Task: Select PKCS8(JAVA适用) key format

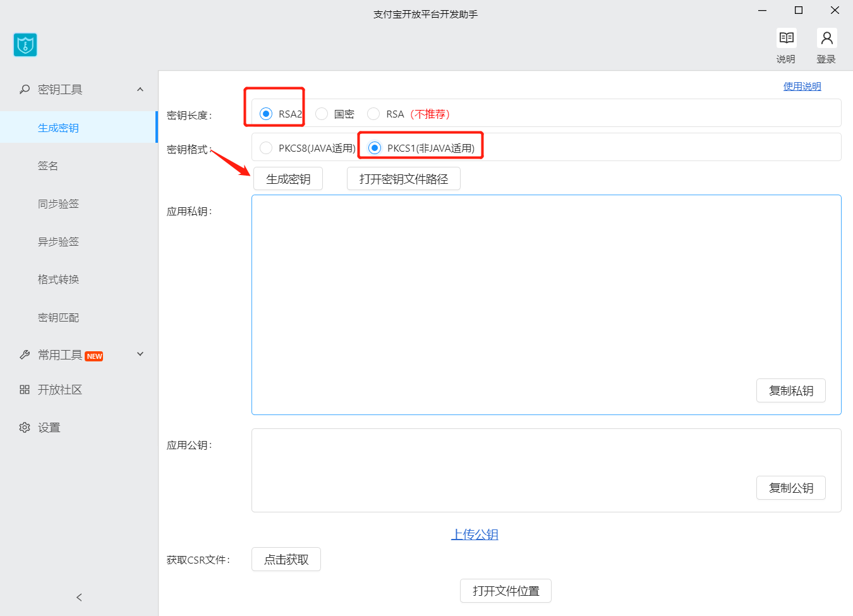Action: (x=266, y=148)
